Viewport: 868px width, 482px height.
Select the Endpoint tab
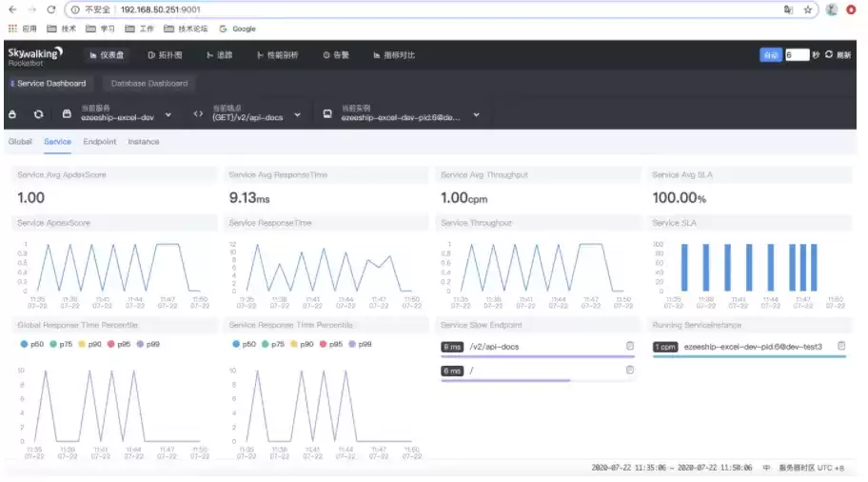tap(100, 141)
